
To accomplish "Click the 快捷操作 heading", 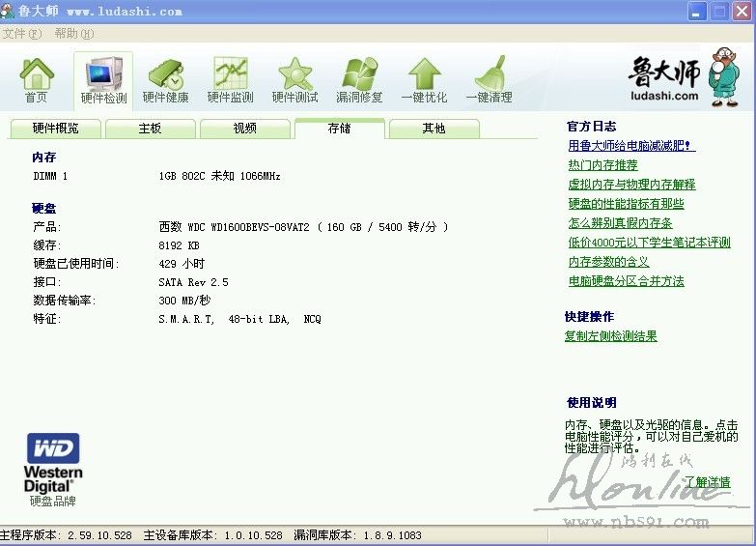I will [x=589, y=317].
